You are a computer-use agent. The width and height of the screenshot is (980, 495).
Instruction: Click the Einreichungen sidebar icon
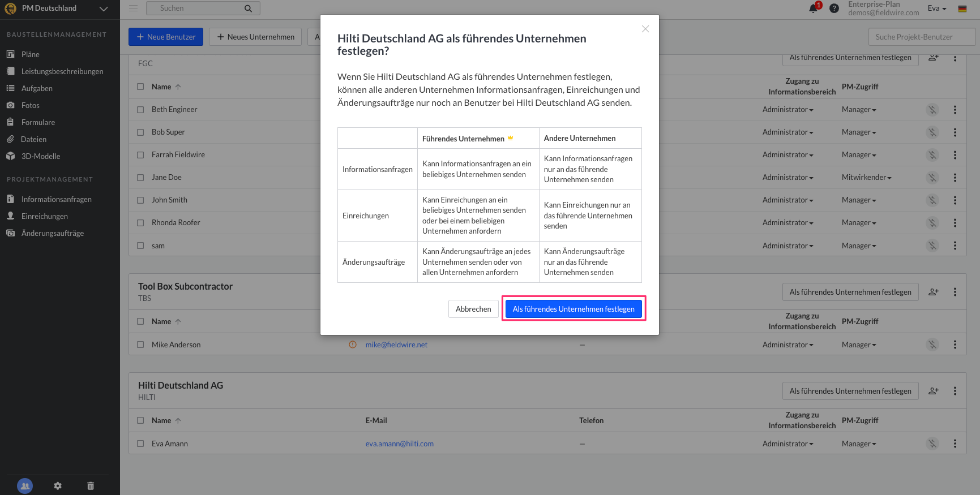[10, 216]
